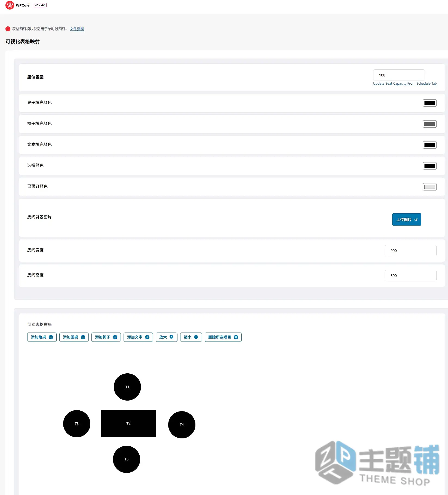Click the 缩小 zoom out button
The width and height of the screenshot is (448, 495).
(x=191, y=337)
